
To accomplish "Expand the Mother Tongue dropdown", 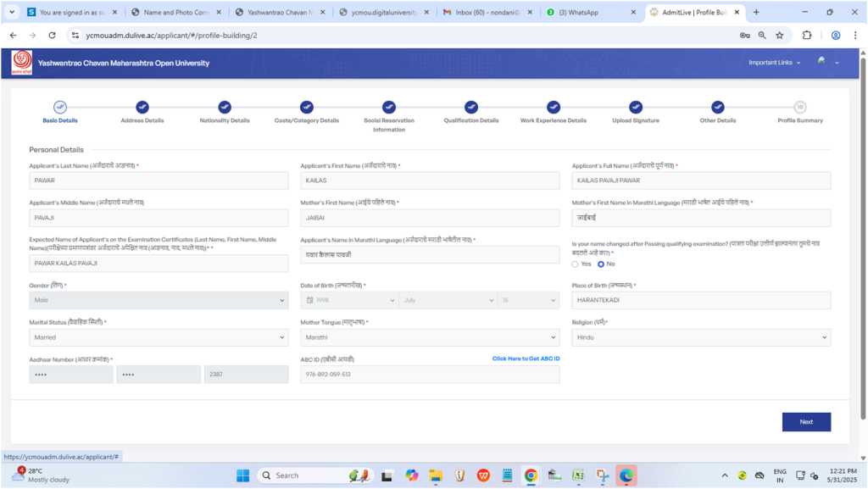I will 430,337.
